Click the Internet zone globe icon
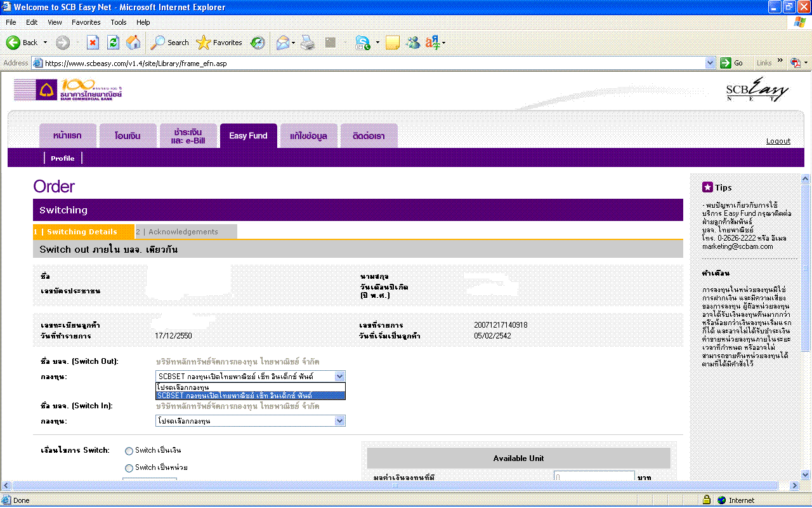812x508 pixels. [x=721, y=500]
